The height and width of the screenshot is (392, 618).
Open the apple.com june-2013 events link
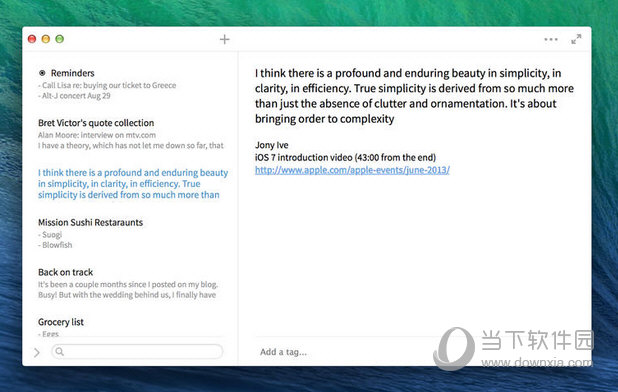tap(352, 170)
